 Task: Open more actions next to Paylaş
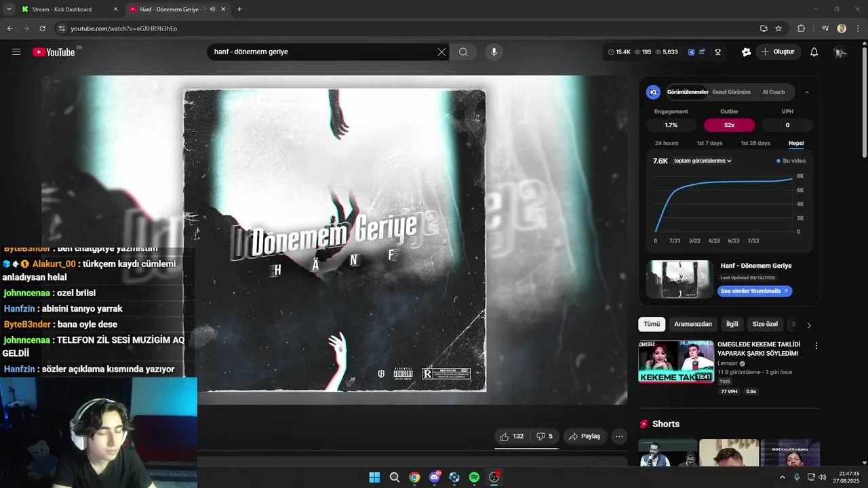(619, 436)
